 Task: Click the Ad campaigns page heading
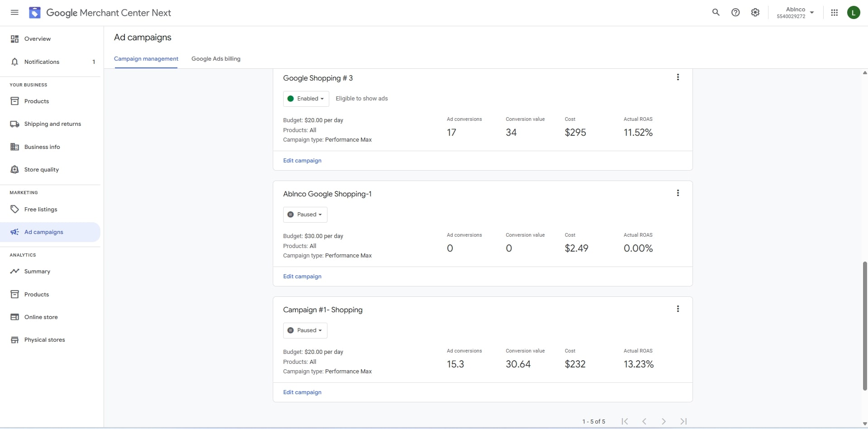tap(142, 38)
